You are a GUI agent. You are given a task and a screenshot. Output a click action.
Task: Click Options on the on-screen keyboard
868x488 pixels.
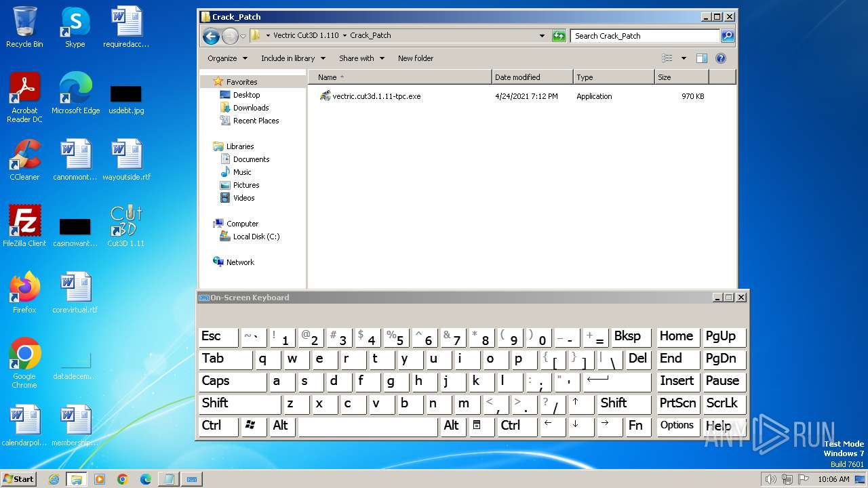677,426
